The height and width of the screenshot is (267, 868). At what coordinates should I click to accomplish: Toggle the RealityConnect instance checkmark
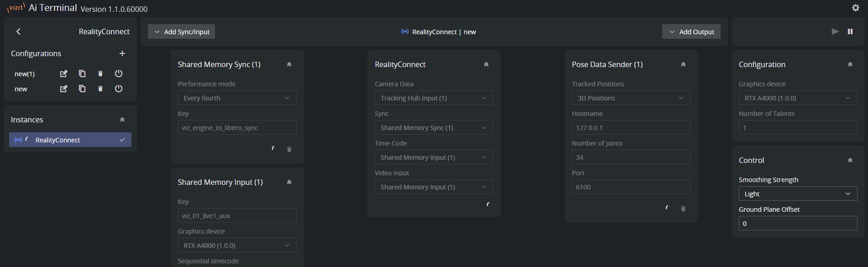[122, 140]
